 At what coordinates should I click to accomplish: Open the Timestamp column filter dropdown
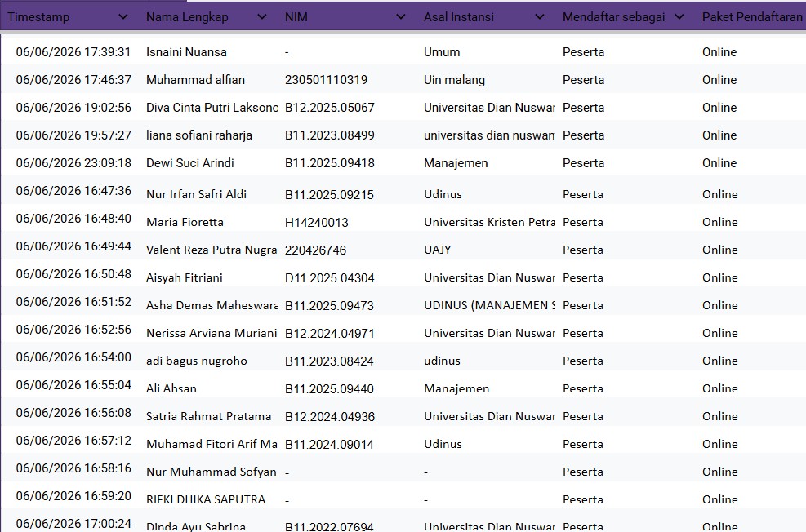pos(122,17)
